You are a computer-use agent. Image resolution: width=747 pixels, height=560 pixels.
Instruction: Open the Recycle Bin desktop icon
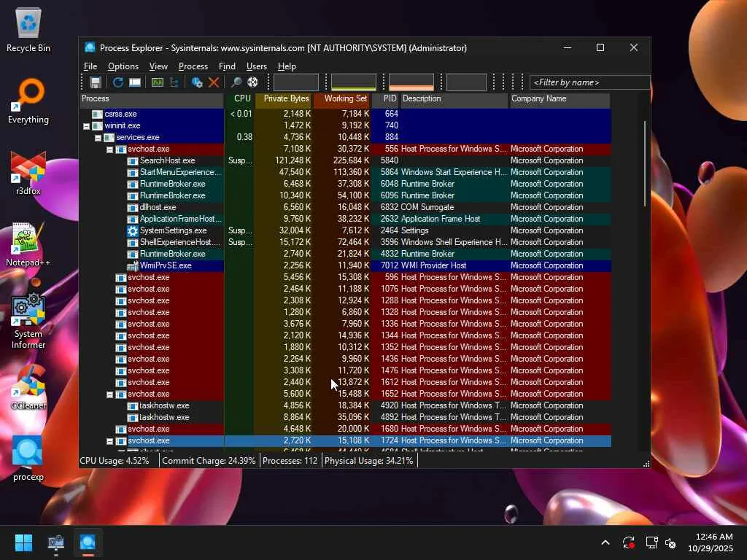(x=28, y=29)
